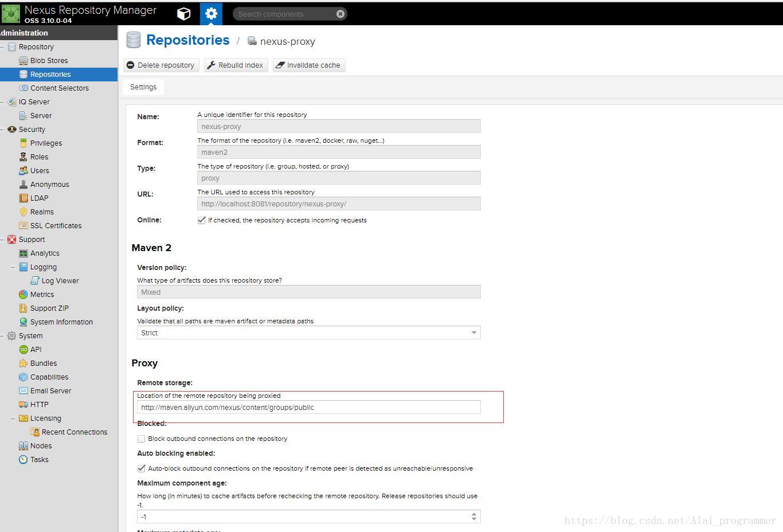
Task: Clear the search components field
Action: (x=340, y=14)
